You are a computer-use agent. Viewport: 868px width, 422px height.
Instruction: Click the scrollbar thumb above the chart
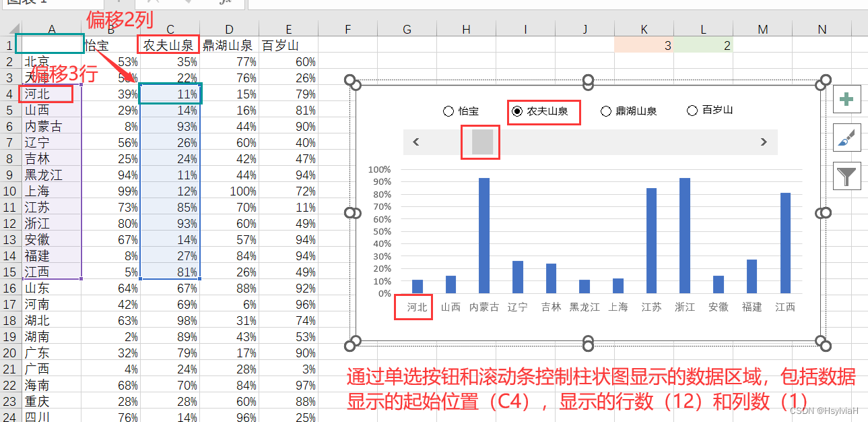click(x=482, y=142)
